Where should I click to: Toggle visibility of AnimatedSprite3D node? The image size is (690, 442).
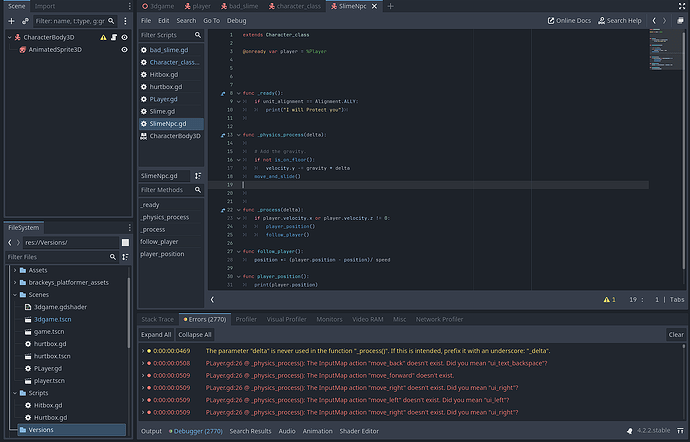click(x=125, y=50)
